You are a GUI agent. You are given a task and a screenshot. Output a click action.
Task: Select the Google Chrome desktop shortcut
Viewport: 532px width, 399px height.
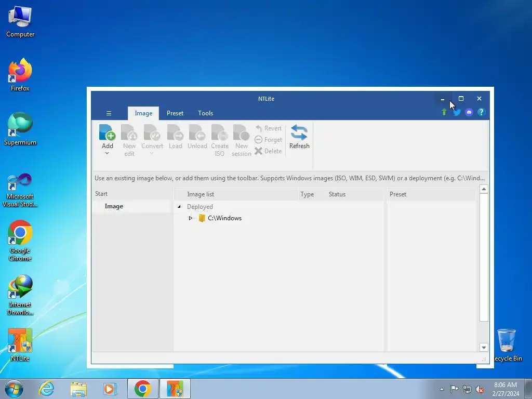tap(20, 241)
